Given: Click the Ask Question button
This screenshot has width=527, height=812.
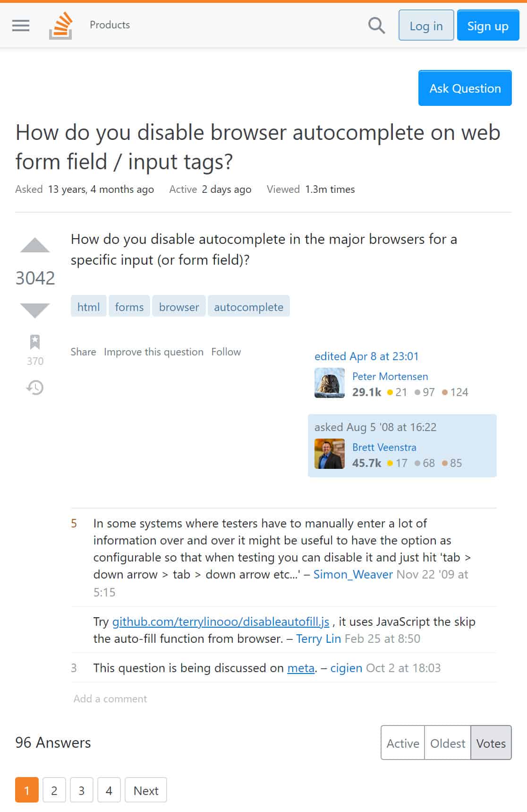Looking at the screenshot, I should coord(465,88).
